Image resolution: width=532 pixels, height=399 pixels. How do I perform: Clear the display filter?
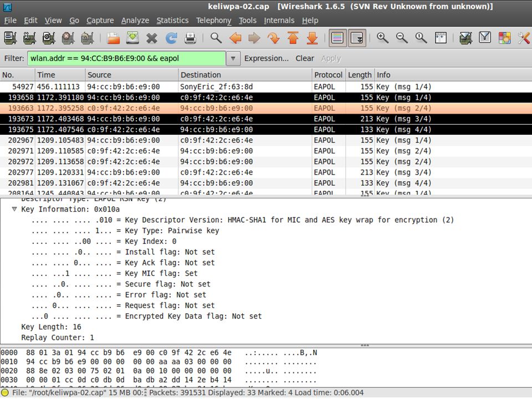[x=305, y=58]
